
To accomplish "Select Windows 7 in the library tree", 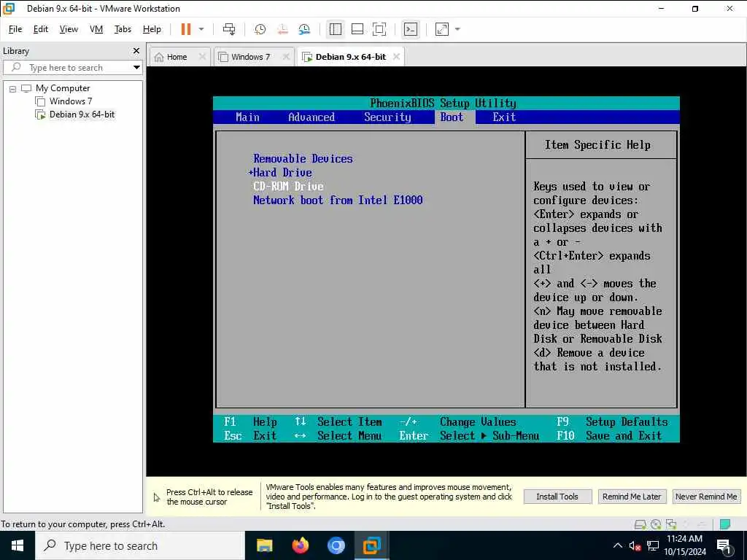I will [71, 101].
